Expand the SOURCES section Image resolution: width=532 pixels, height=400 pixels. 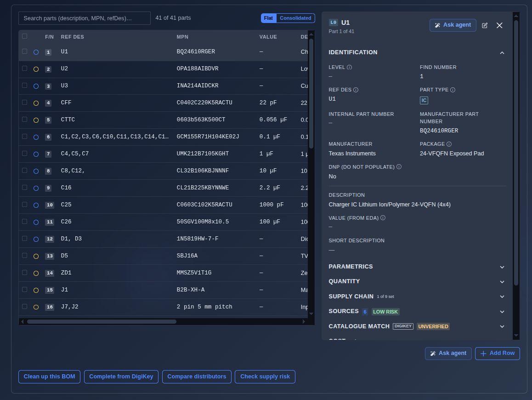pos(502,312)
